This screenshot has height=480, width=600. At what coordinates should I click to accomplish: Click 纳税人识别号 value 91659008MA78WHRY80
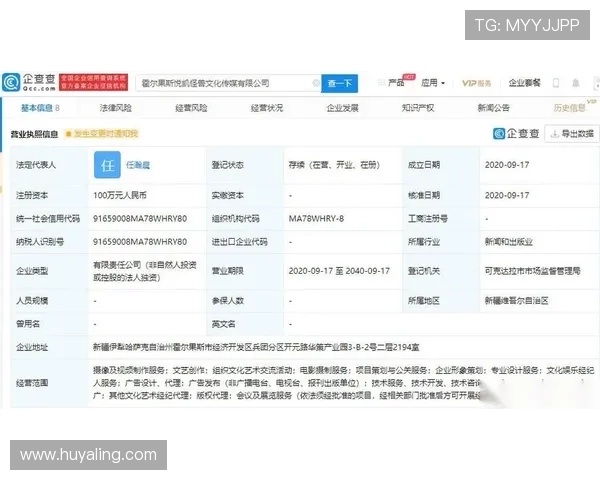pos(140,242)
